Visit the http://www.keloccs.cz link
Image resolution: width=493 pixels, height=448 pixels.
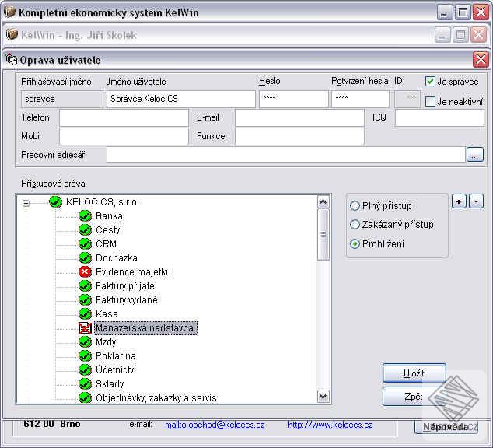point(330,425)
